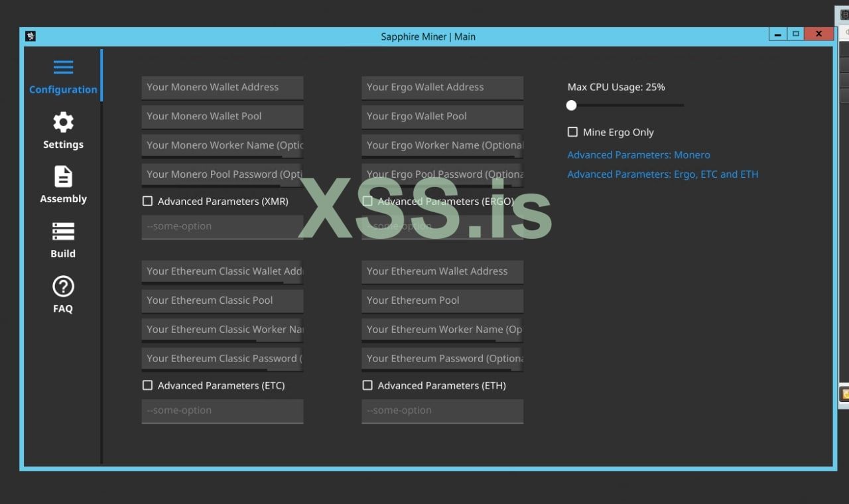Click the Sapphire Miner title bar app icon
Viewport: 849px width, 504px height.
point(31,36)
